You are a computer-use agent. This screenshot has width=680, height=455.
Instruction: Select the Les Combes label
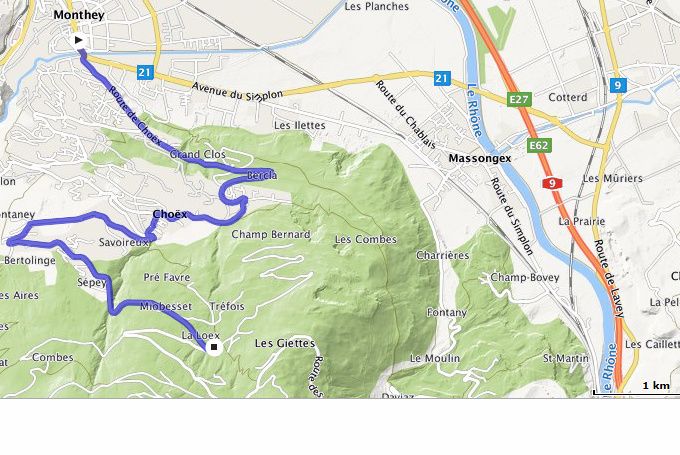point(366,239)
